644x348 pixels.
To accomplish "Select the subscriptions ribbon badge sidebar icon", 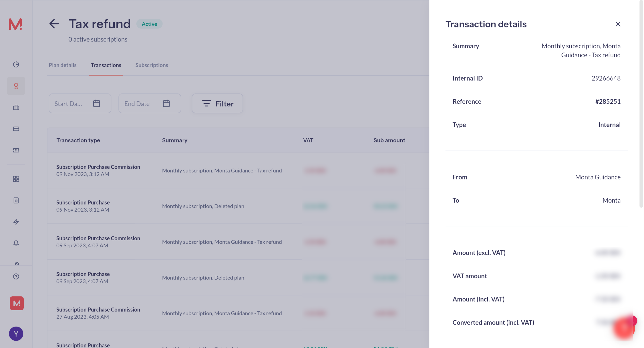I will coord(16,86).
